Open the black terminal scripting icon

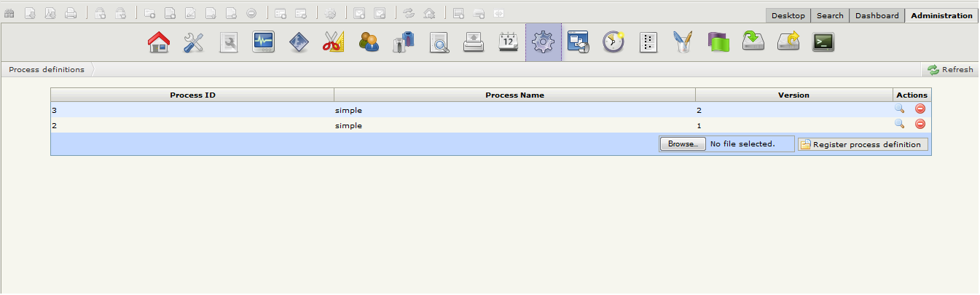coord(823,42)
